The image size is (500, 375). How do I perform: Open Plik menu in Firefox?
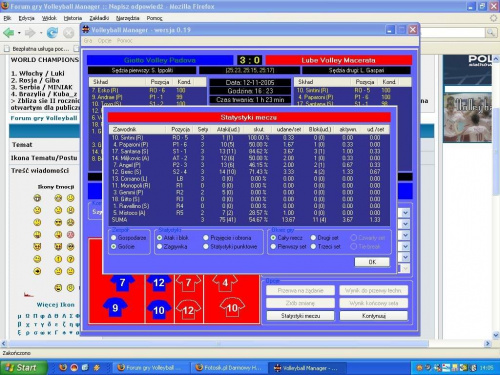click(x=7, y=18)
